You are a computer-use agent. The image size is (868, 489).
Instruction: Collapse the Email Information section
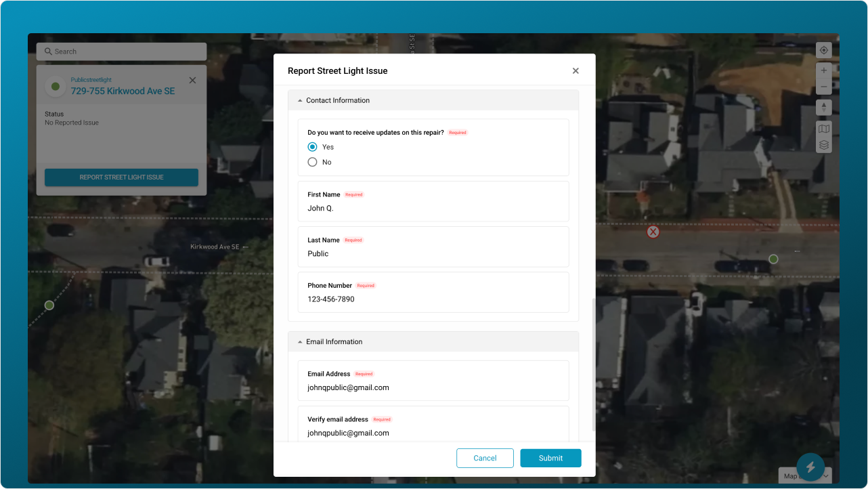pyautogui.click(x=300, y=342)
